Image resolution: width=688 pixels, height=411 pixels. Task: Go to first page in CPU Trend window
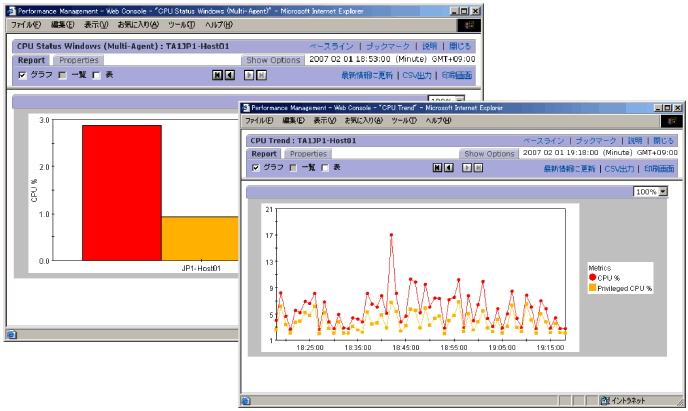coord(437,168)
